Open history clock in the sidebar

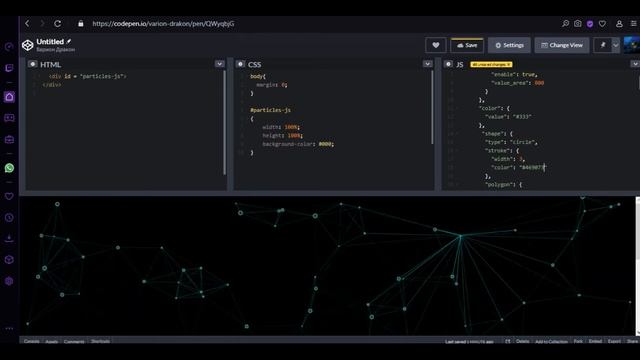[9, 218]
